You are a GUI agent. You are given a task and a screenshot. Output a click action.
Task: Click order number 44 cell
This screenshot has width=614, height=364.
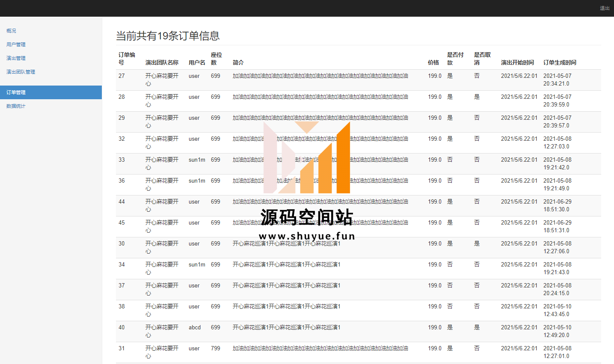122,202
